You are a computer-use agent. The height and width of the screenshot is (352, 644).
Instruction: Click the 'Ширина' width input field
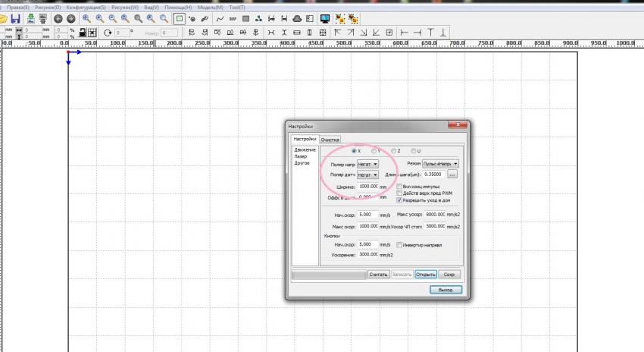[x=368, y=186]
